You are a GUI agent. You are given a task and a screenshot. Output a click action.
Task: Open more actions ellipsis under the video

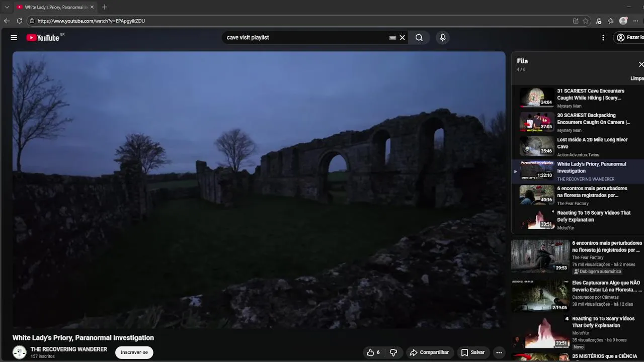click(499, 352)
